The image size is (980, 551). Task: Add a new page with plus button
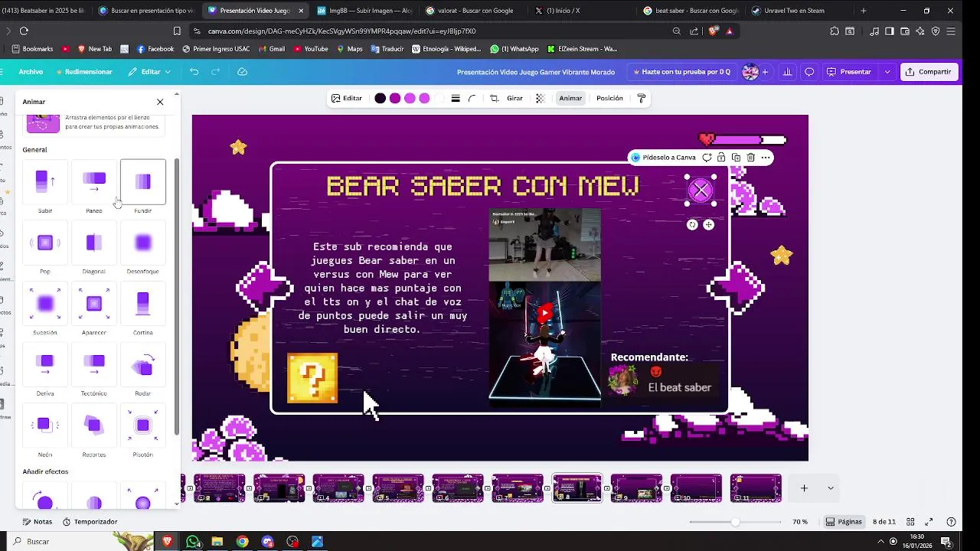[804, 488]
